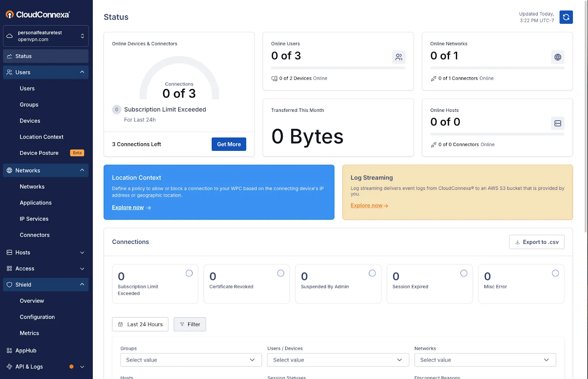
Task: Collapse the Networks sidebar section chevron
Action: tap(82, 170)
